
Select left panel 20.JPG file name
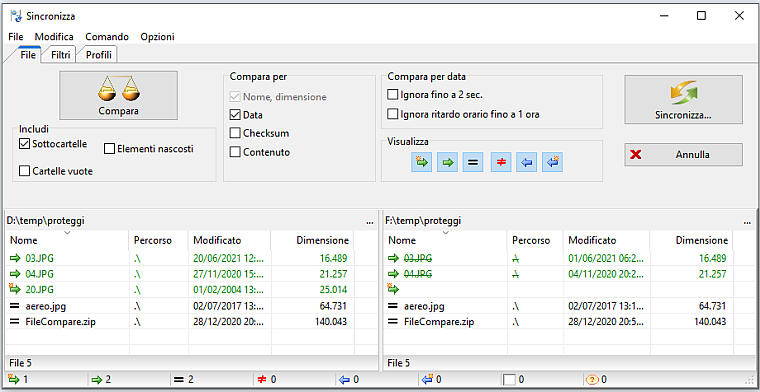coord(40,290)
